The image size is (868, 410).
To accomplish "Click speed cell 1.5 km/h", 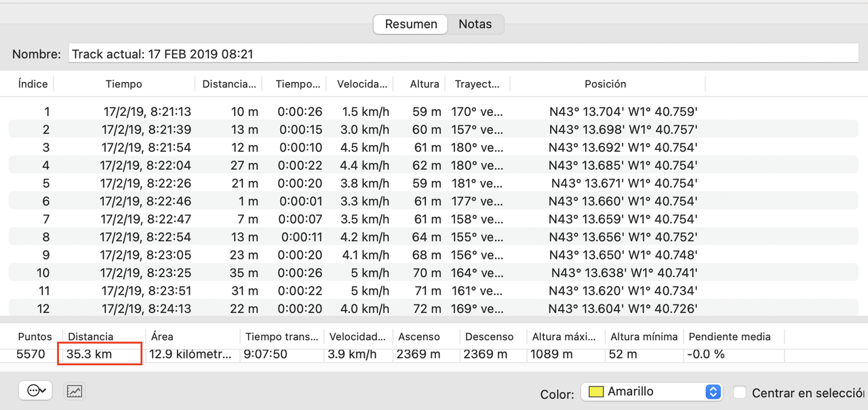I will click(366, 112).
